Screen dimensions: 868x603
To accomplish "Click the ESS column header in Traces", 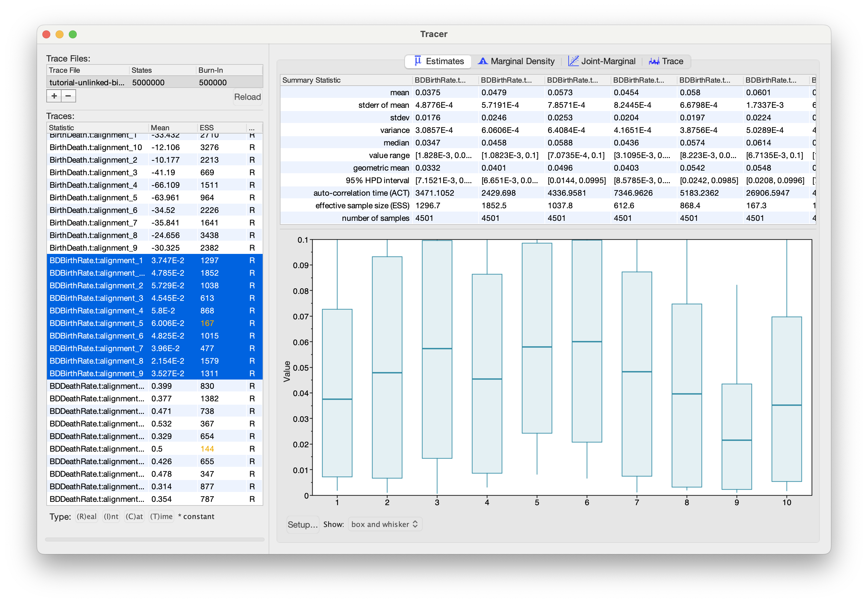I will click(222, 128).
